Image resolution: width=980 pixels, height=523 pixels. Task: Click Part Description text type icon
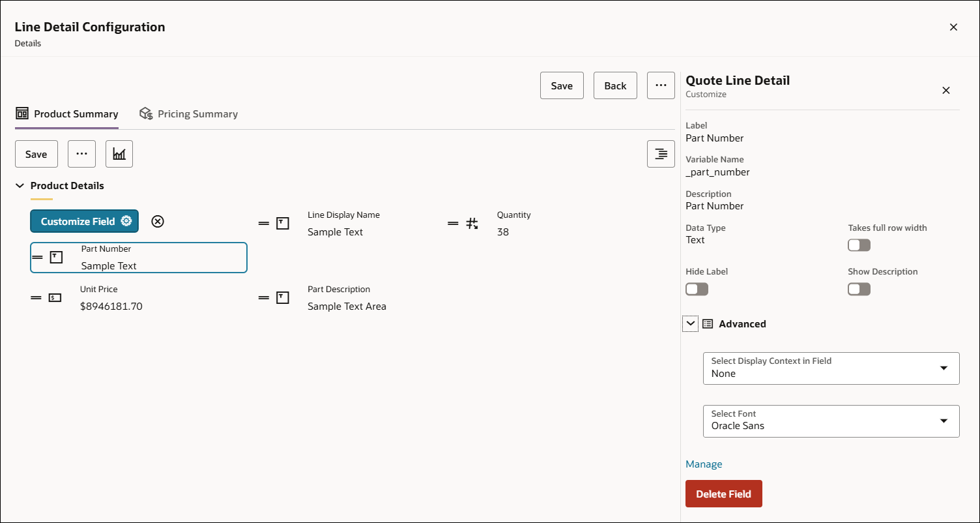pyautogui.click(x=283, y=298)
